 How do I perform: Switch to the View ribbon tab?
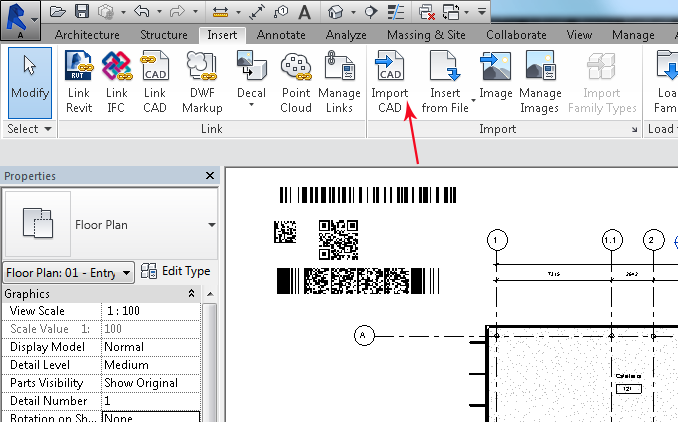point(579,35)
